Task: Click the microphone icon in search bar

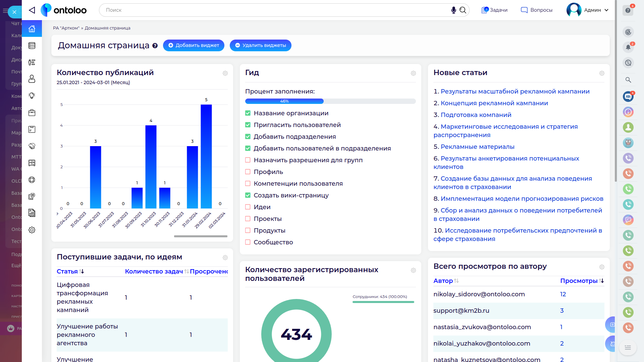Action: point(453,10)
